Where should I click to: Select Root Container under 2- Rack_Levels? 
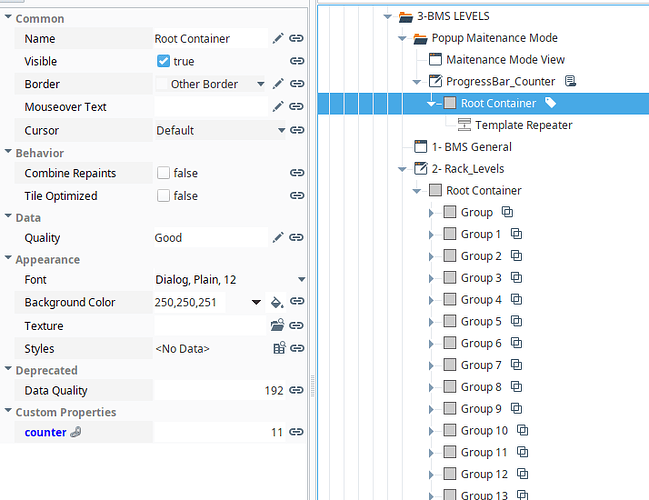click(x=483, y=190)
